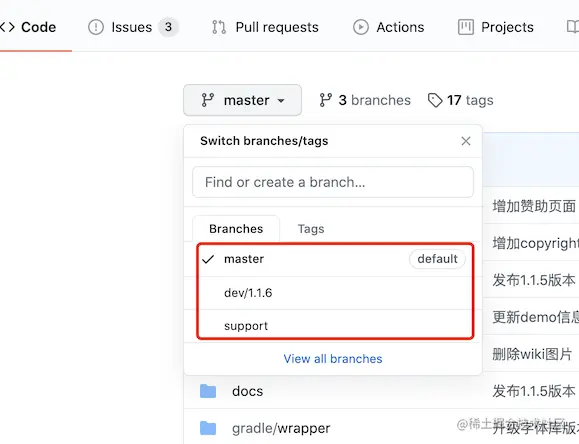Click the Pull requests icon
The image size is (579, 444).
coord(219,27)
